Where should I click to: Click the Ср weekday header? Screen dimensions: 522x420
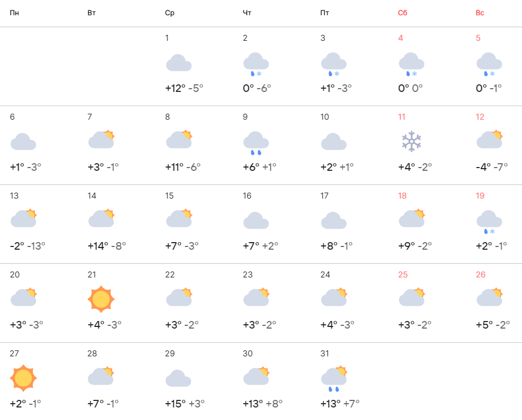pos(170,13)
